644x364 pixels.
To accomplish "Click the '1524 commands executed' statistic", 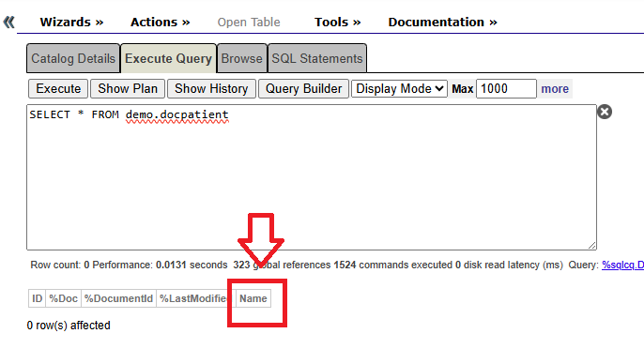I will point(392,265).
